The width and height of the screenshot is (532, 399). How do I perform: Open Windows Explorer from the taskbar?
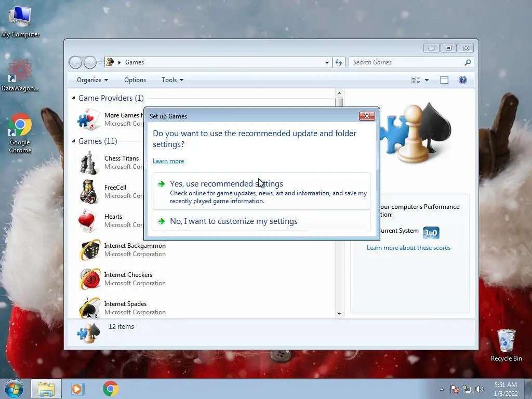46,389
